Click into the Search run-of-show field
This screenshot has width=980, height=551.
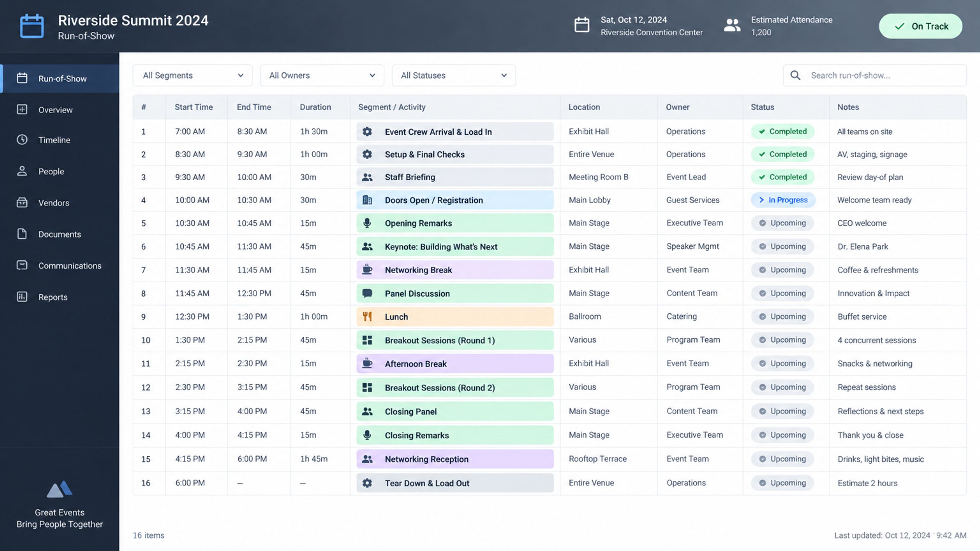coord(875,75)
